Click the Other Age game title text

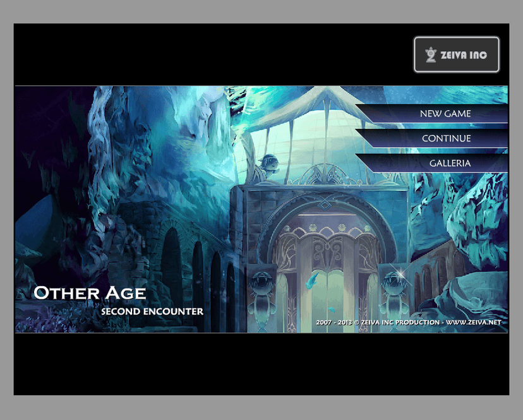(90, 293)
